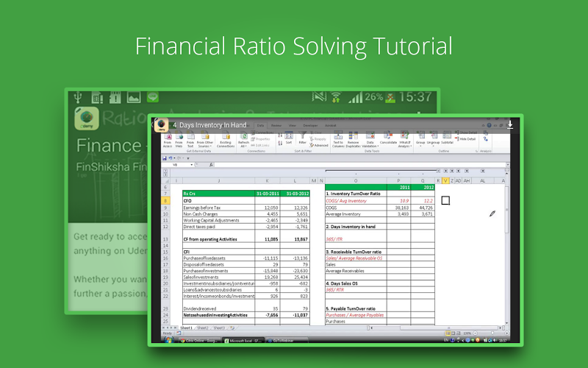Image resolution: width=588 pixels, height=368 pixels.
Task: Click the fx insert function icon
Action: point(211,165)
